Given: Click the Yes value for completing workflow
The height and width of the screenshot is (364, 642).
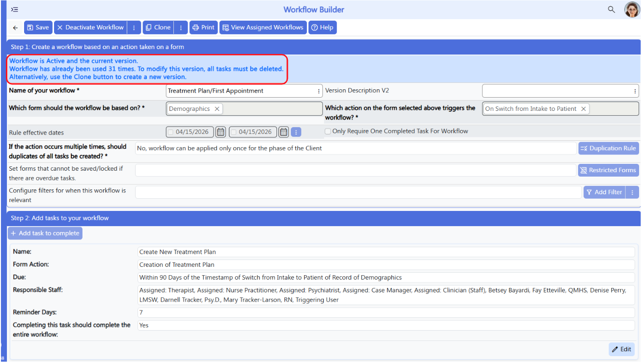Looking at the screenshot, I should pyautogui.click(x=143, y=325).
